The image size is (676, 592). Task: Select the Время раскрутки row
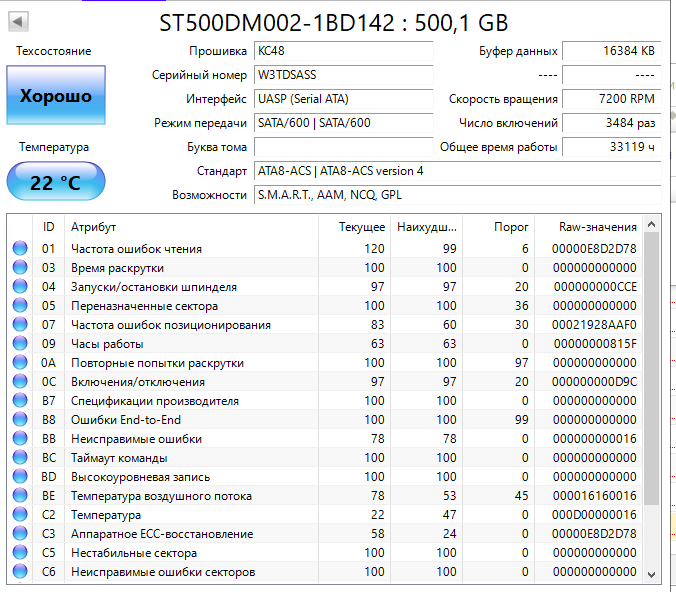tap(325, 267)
